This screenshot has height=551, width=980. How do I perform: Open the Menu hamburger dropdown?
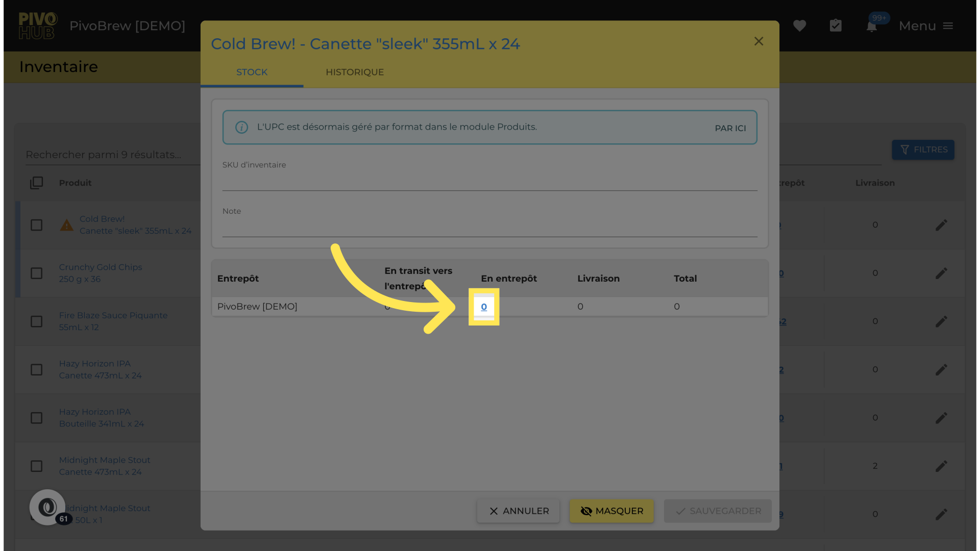tap(926, 26)
